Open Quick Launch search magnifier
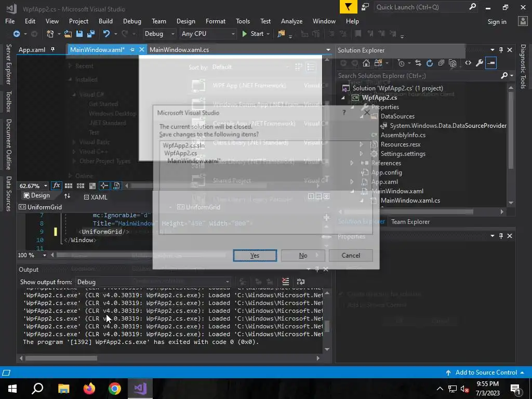Viewport: 532px width, 399px height. pyautogui.click(x=473, y=7)
